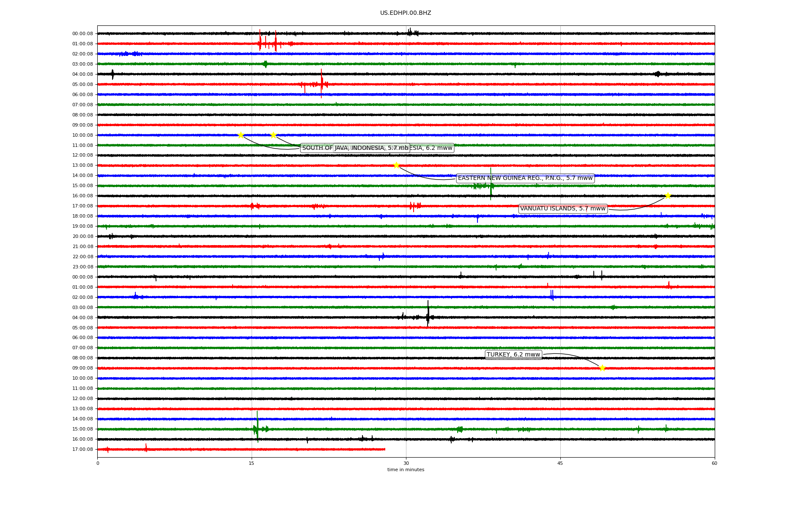Click the x-axis tick label 30
Image resolution: width=812 pixels, height=508 pixels.
click(406, 463)
